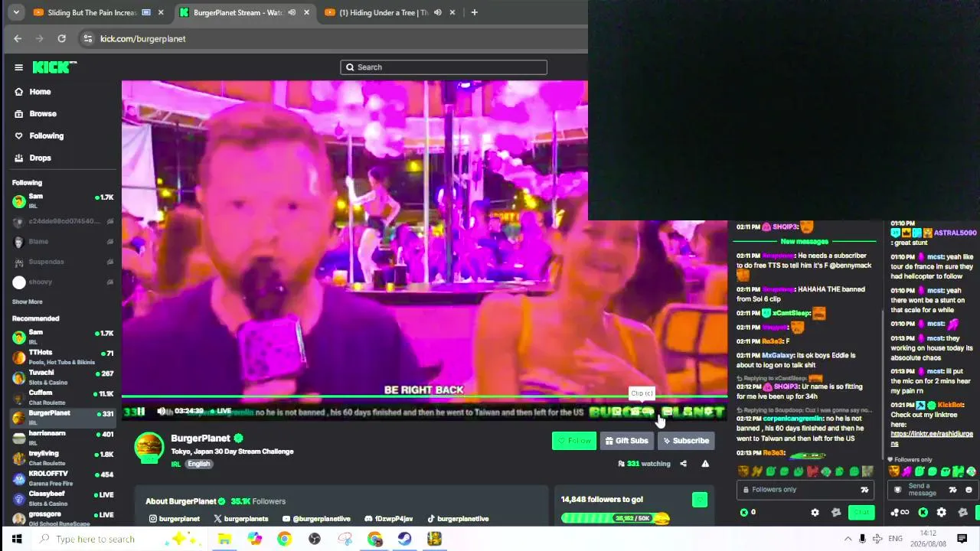Viewport: 980px width, 551px height.
Task: Go back in browser history
Action: point(18,38)
